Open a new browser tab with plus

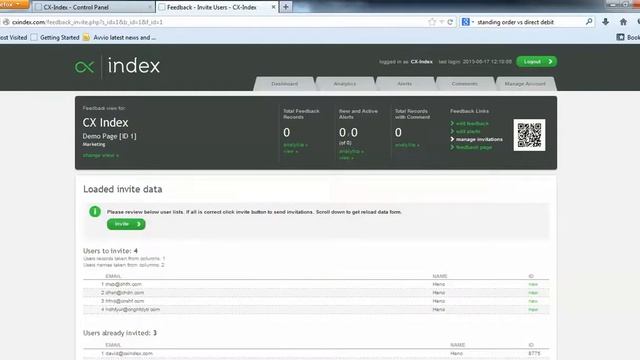point(286,7)
